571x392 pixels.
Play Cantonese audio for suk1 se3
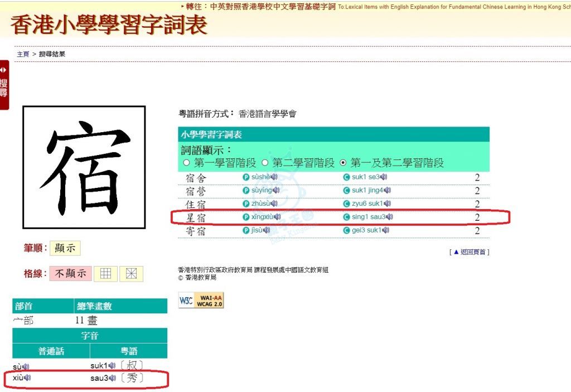click(384, 177)
